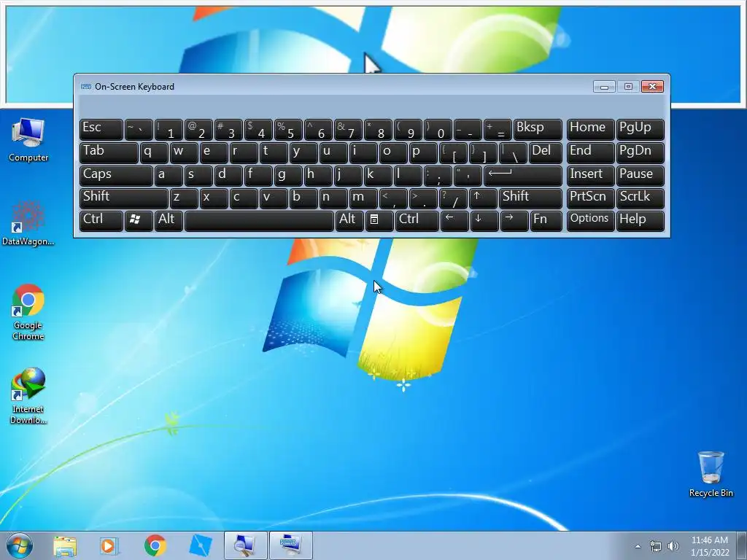747x560 pixels.
Task: Toggle the left Alt key
Action: pos(169,221)
